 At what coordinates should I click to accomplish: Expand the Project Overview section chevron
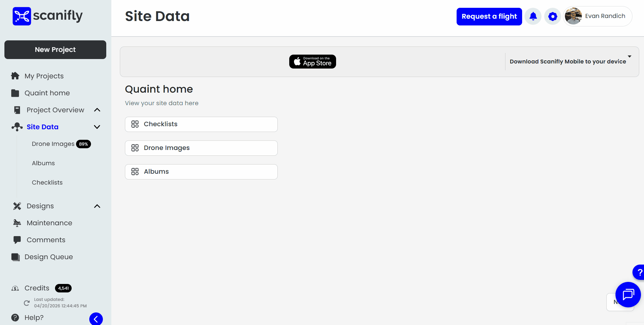[x=97, y=110]
